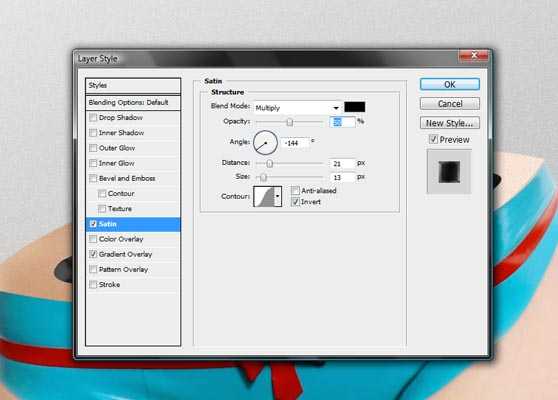Disable the Gradient Overlay checkbox

[x=93, y=254]
